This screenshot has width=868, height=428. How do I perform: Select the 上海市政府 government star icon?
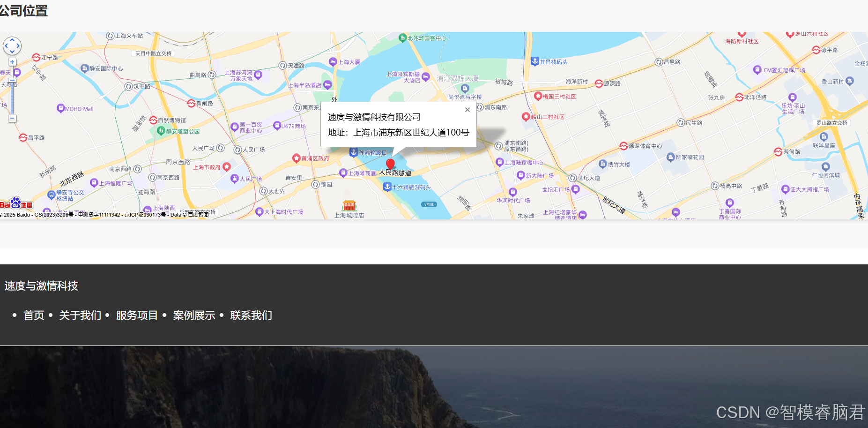[227, 166]
